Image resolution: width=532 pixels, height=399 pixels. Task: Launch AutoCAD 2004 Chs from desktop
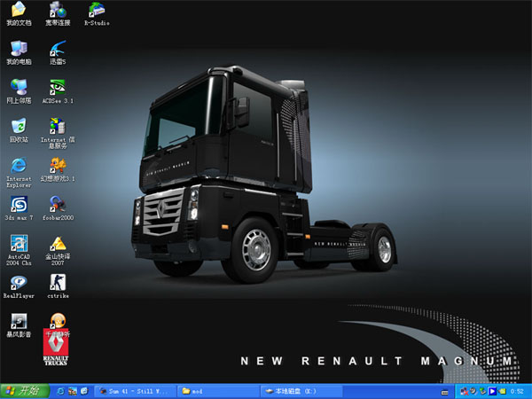[18, 244]
